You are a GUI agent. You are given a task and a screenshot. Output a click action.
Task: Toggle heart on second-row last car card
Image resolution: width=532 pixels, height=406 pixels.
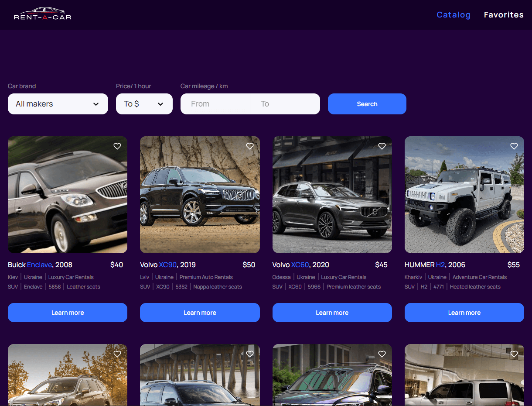(514, 354)
